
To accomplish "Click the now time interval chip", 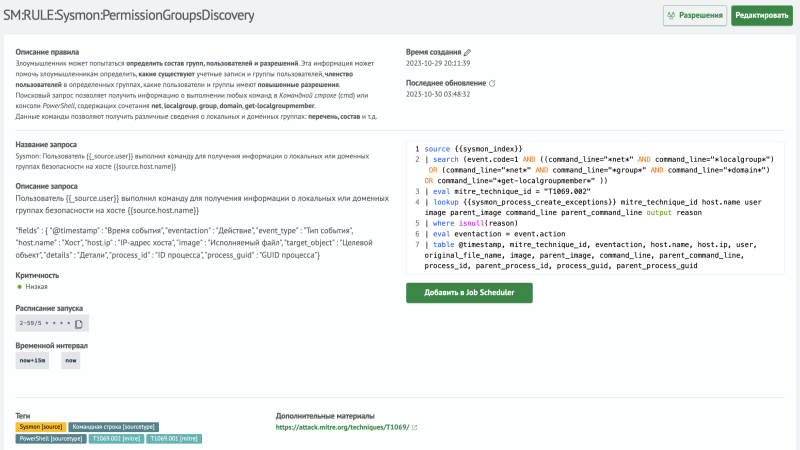I will point(70,360).
